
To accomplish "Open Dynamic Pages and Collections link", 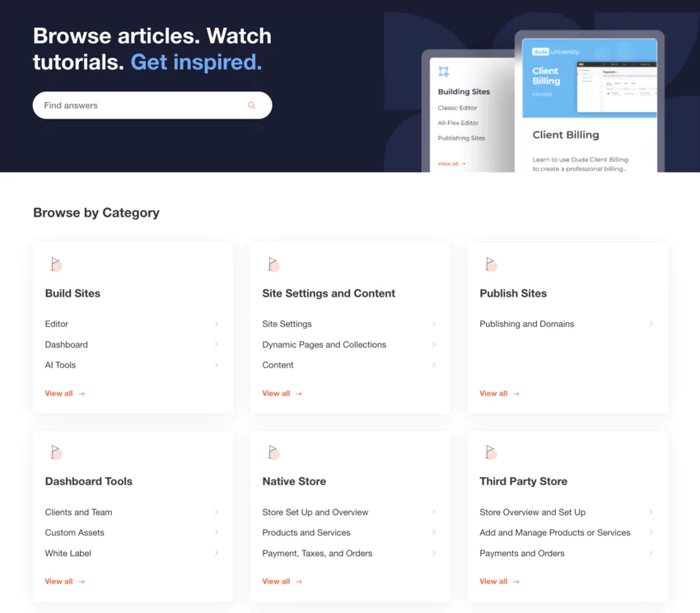I will (324, 344).
